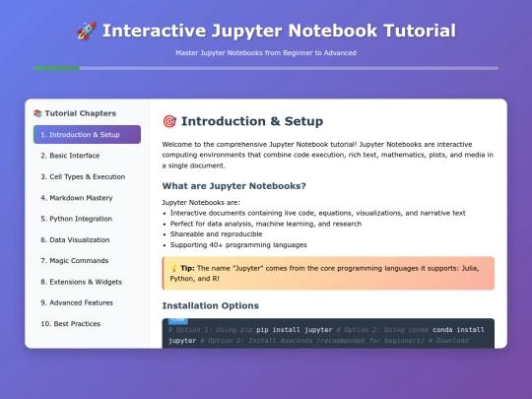Click the bullet Shareable and reproducible
The image size is (532, 399).
click(x=216, y=234)
